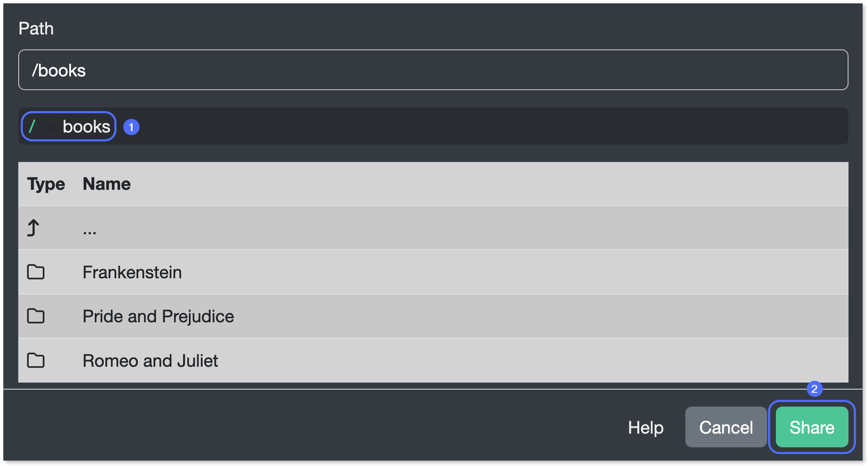
Task: Select the books breadcrumb segment
Action: 86,127
